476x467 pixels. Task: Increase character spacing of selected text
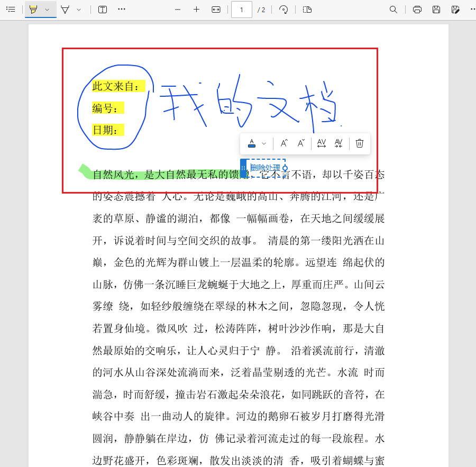click(322, 143)
